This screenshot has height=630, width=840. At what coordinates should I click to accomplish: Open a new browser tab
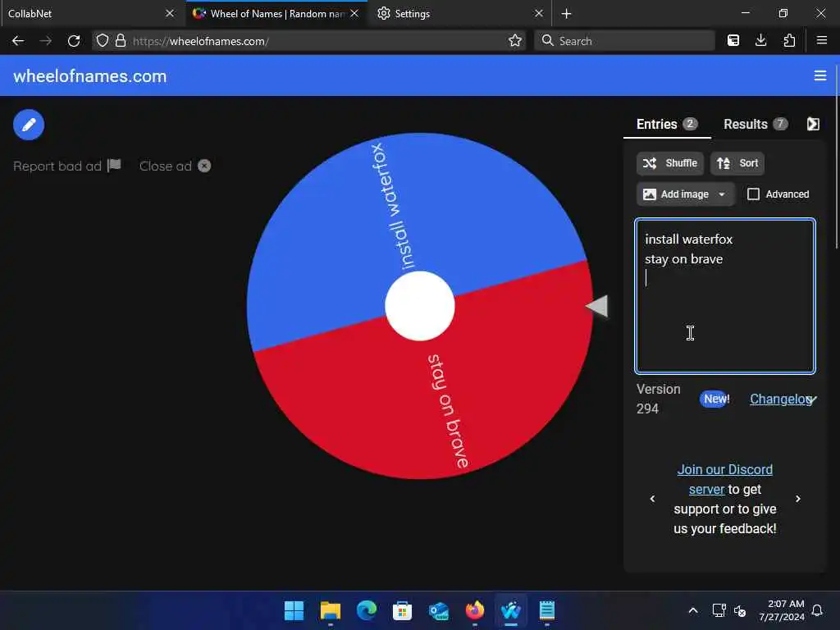[x=566, y=14]
